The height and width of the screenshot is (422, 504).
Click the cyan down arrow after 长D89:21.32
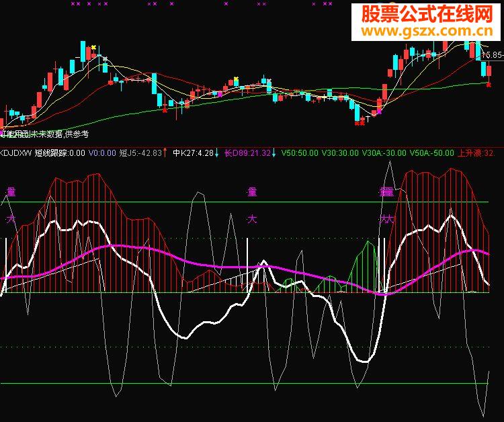click(274, 153)
